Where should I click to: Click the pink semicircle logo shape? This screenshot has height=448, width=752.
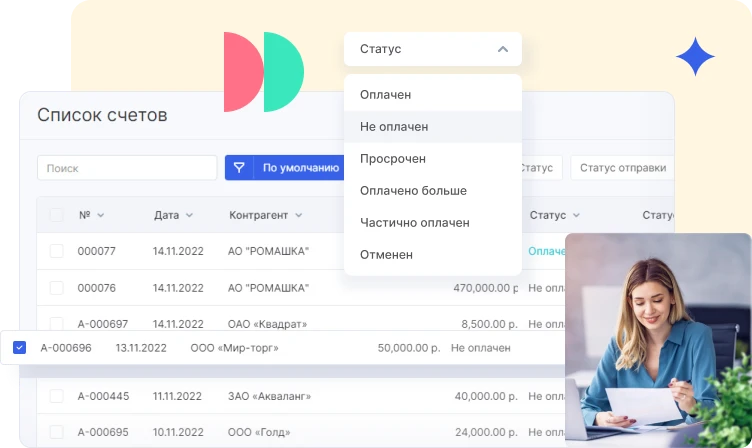coord(240,72)
